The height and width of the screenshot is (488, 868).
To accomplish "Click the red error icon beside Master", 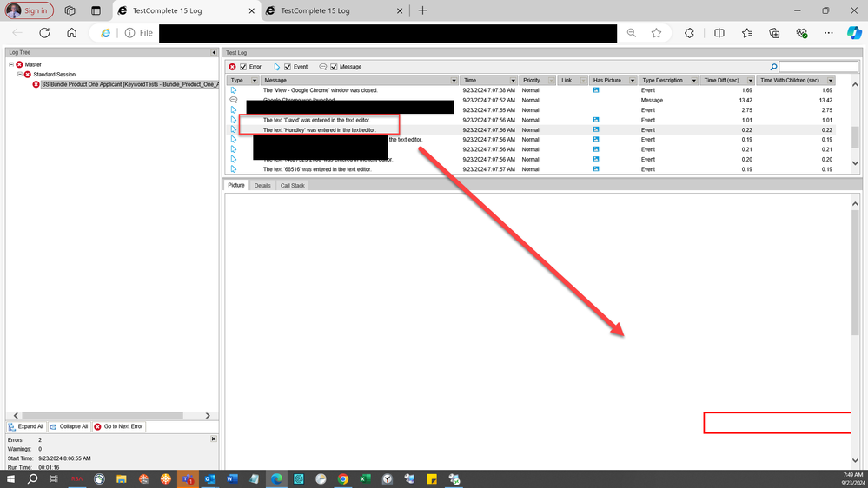I will pyautogui.click(x=19, y=64).
